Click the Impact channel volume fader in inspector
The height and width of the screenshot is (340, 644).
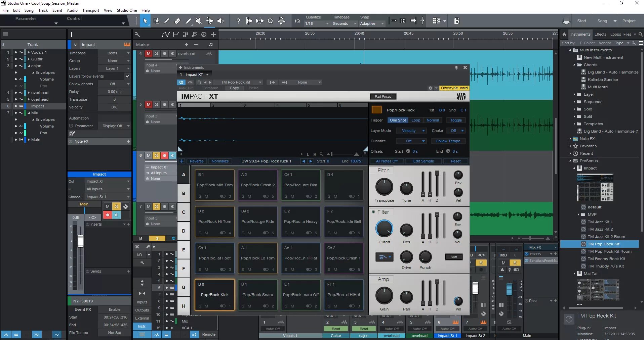(x=81, y=241)
